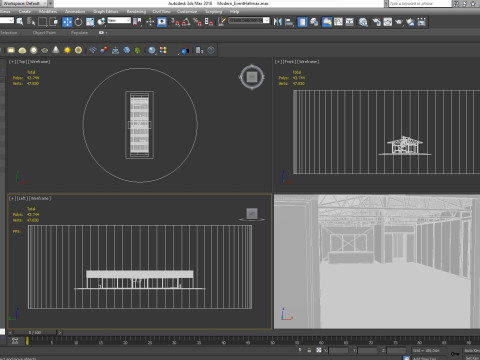Image resolution: width=480 pixels, height=360 pixels.
Task: Click the yellow sun light icon
Action: 67,50
